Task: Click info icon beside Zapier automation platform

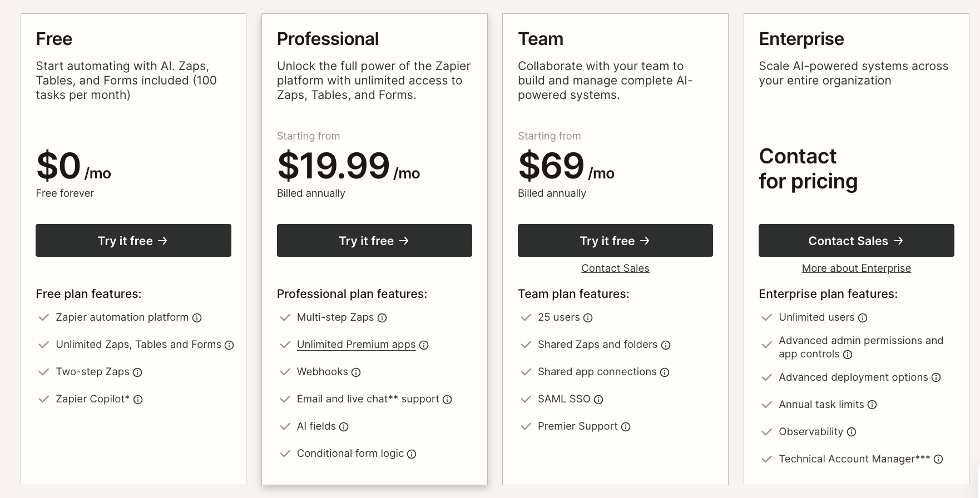Action: pyautogui.click(x=197, y=318)
